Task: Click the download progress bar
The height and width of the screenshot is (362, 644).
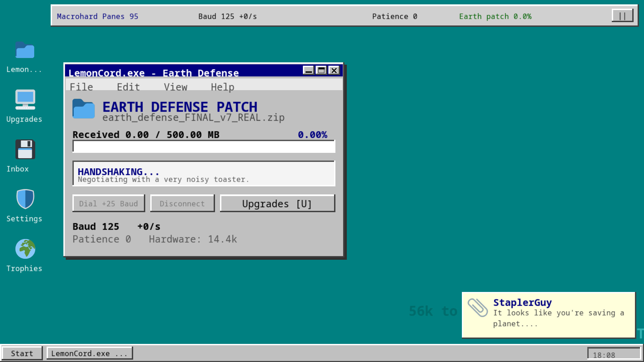Action: coord(204,146)
